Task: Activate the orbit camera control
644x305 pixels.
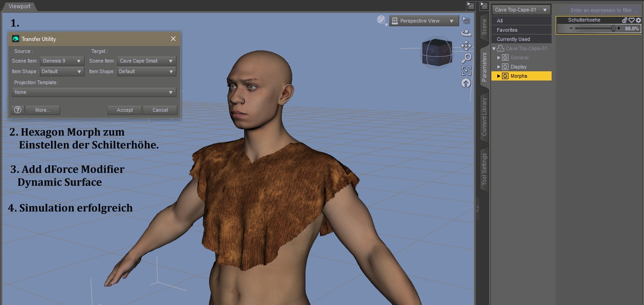Action: pyautogui.click(x=466, y=33)
